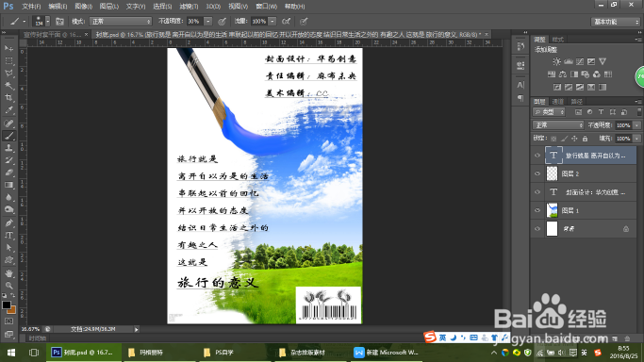Set the foreground color swatch

pos(7,304)
